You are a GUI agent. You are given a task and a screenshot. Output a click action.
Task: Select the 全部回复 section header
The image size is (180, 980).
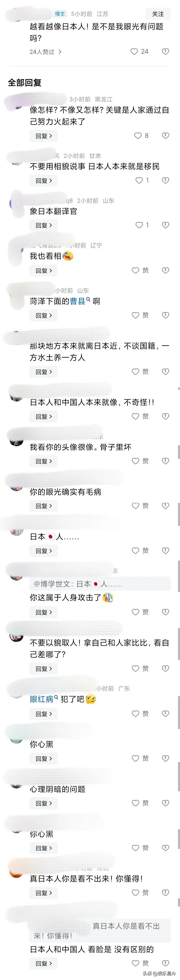coord(25,83)
